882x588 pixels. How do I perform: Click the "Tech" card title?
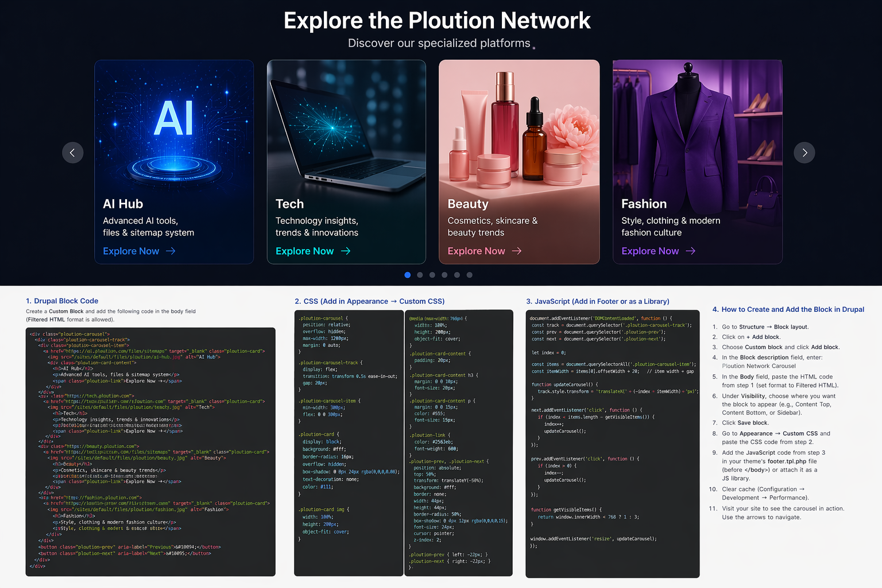289,204
